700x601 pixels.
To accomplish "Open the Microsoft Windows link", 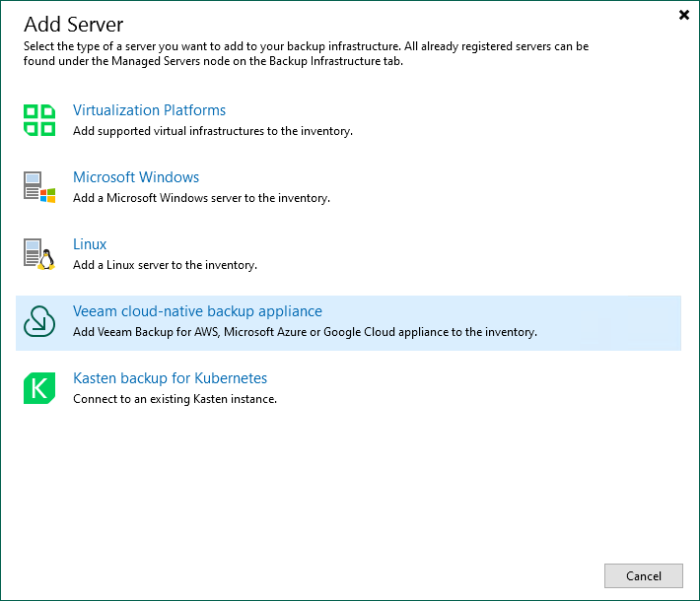I will click(136, 177).
